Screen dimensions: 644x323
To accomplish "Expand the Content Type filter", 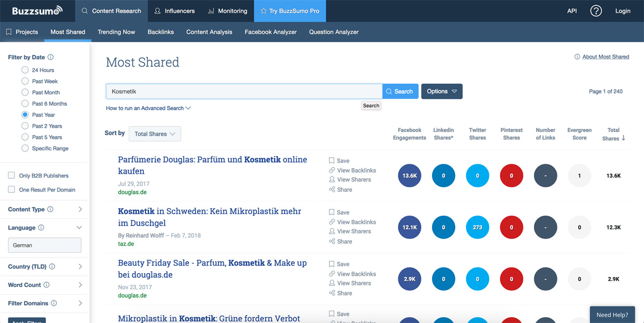I will [x=80, y=210].
